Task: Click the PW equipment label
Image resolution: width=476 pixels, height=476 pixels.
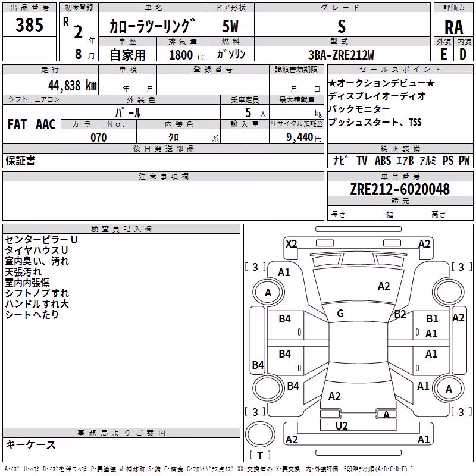Action: (x=464, y=160)
